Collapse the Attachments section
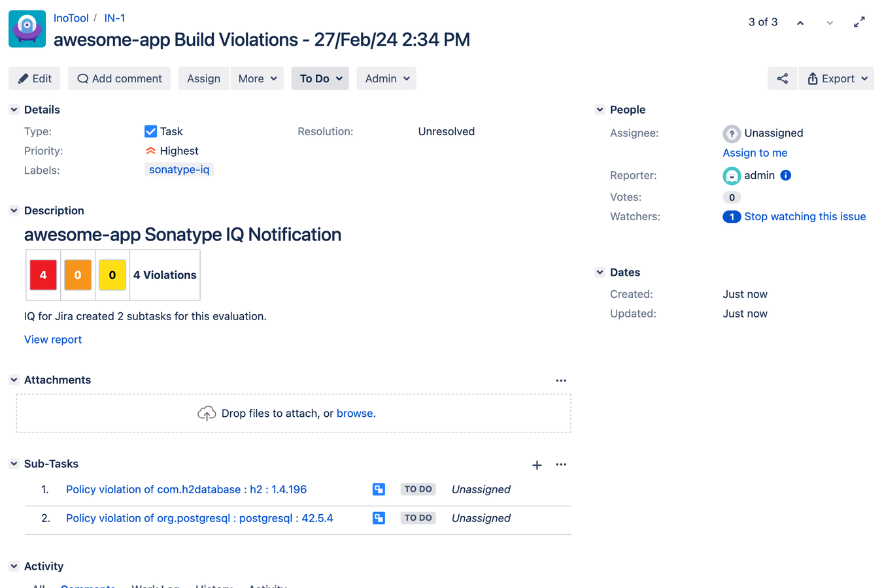 [x=14, y=380]
